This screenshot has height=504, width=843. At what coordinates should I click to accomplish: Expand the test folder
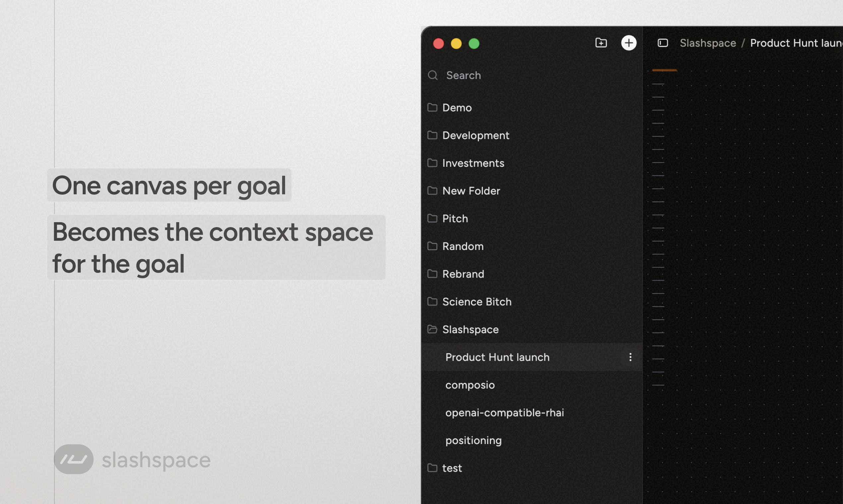[x=532, y=468]
